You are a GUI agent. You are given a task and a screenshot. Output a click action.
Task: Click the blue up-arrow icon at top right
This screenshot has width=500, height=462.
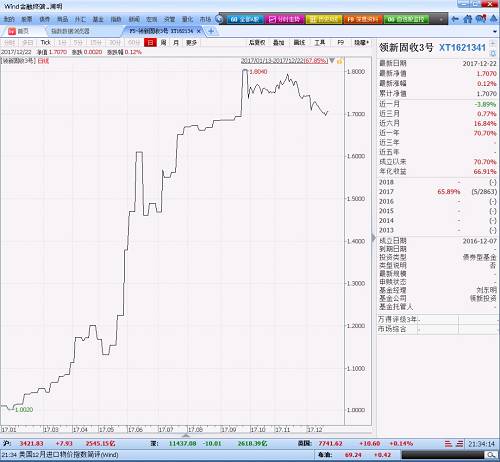click(493, 19)
